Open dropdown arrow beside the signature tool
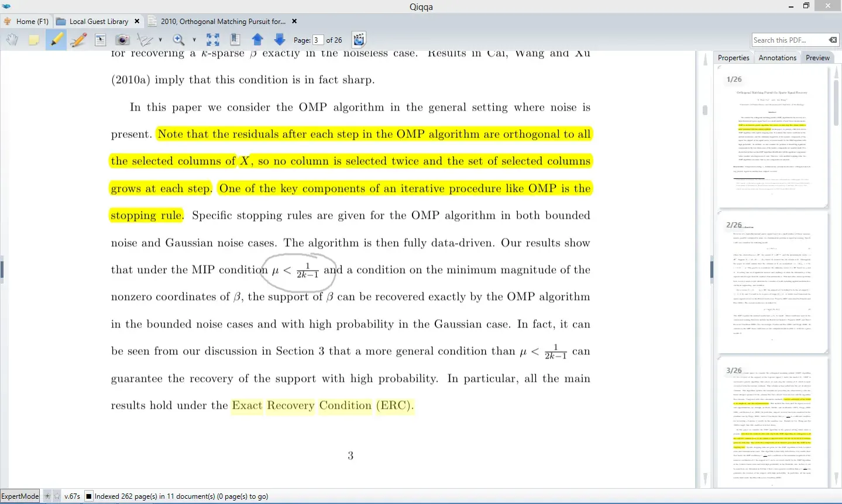This screenshot has width=842, height=504. click(x=160, y=40)
